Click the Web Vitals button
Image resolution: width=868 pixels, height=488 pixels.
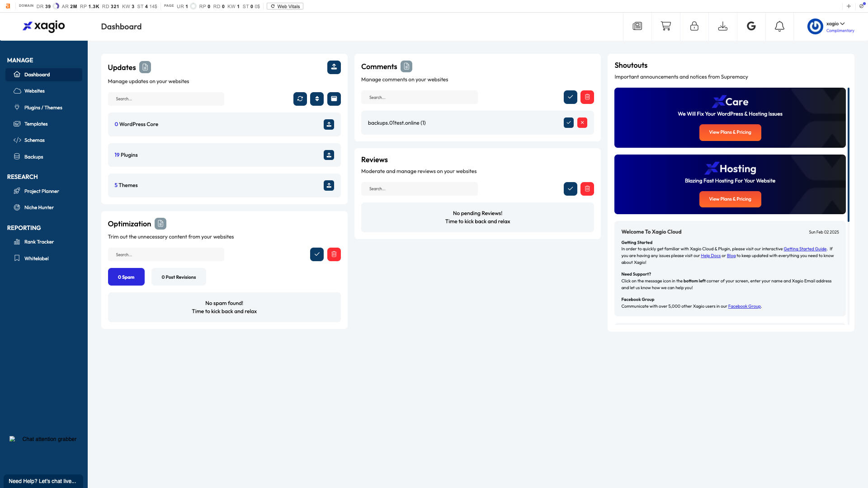click(x=285, y=6)
